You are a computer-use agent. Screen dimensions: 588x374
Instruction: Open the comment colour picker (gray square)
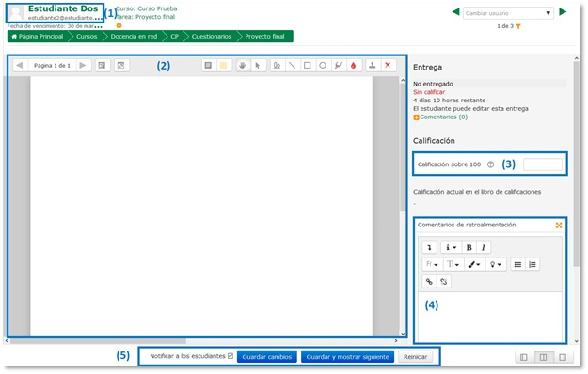pyautogui.click(x=208, y=66)
